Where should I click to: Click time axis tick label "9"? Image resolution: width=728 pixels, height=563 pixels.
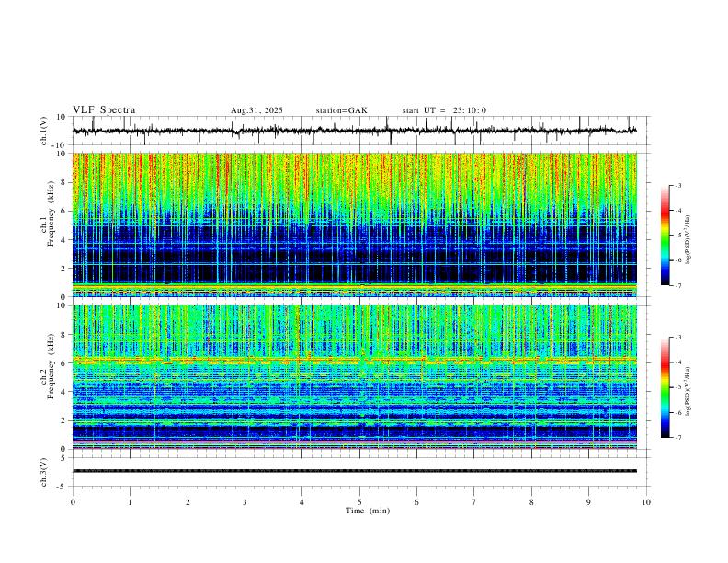pyautogui.click(x=588, y=502)
